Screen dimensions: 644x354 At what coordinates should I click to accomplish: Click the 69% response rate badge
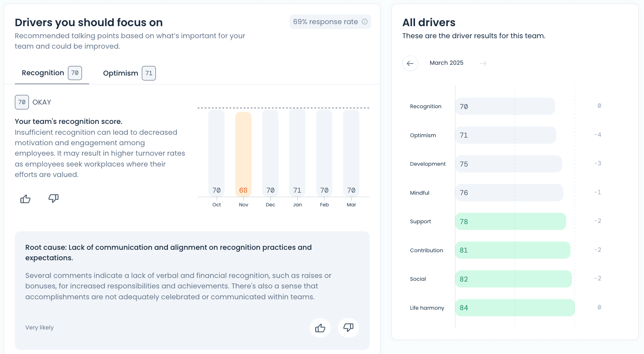[x=330, y=22]
